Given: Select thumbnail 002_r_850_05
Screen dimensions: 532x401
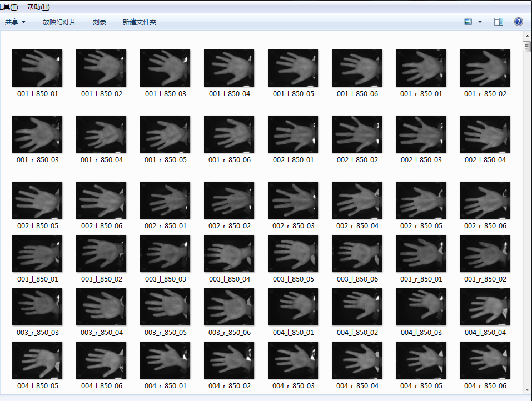Looking at the screenshot, I should click(421, 200).
